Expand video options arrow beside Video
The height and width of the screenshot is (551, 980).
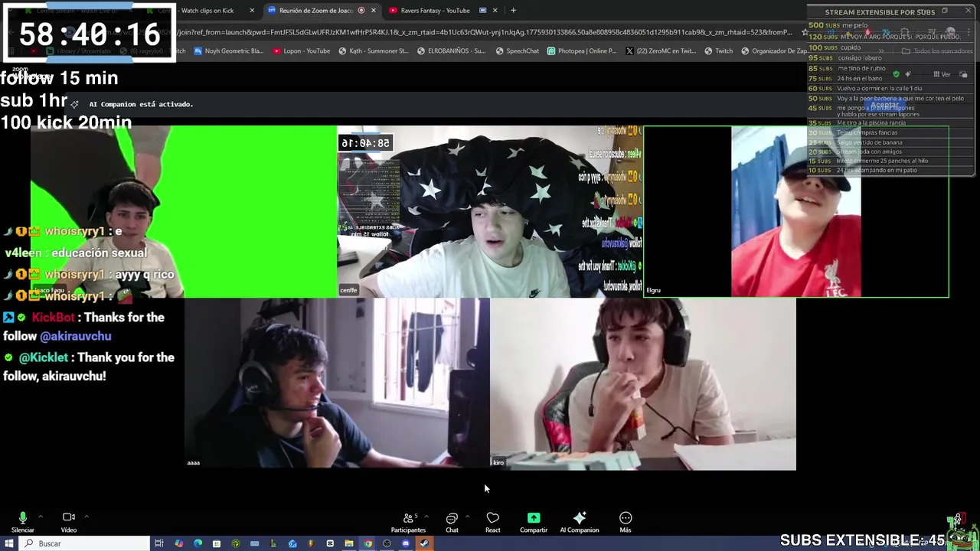pyautogui.click(x=87, y=517)
